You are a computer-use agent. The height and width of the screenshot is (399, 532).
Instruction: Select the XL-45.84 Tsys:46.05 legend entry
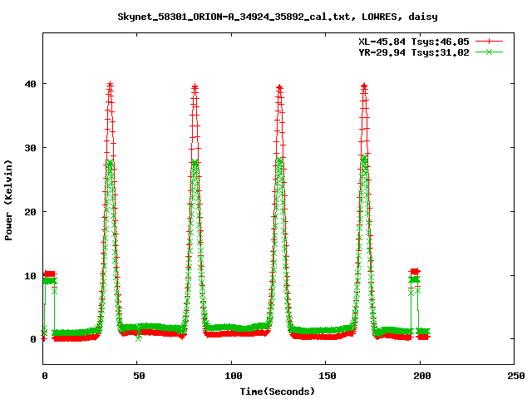[414, 42]
